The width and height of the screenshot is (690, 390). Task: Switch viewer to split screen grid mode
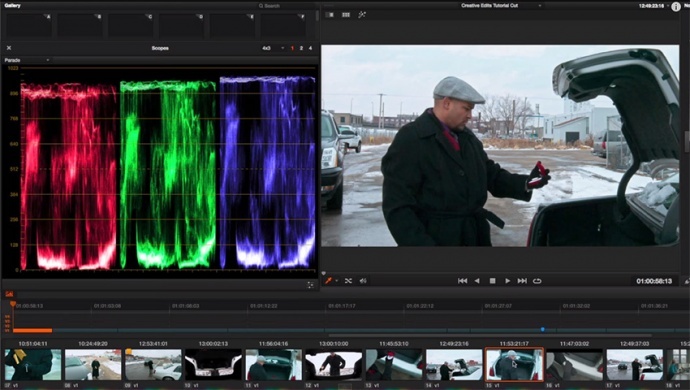346,15
